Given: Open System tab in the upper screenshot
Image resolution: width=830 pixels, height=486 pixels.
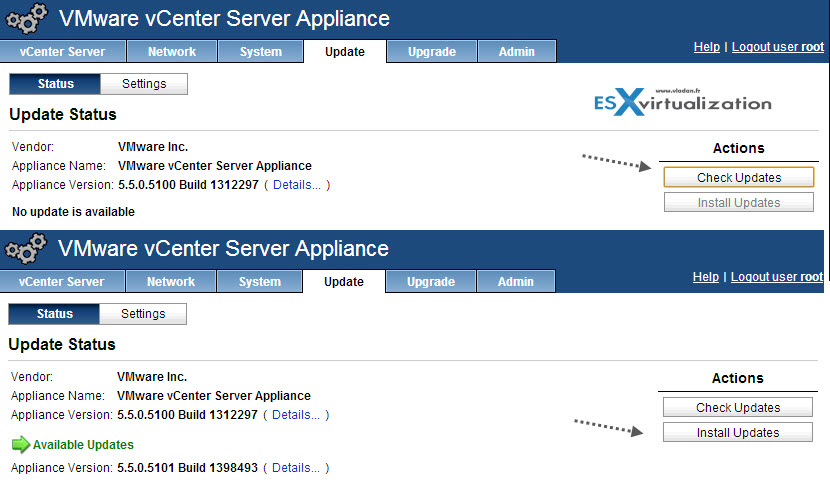Looking at the screenshot, I should pos(260,51).
